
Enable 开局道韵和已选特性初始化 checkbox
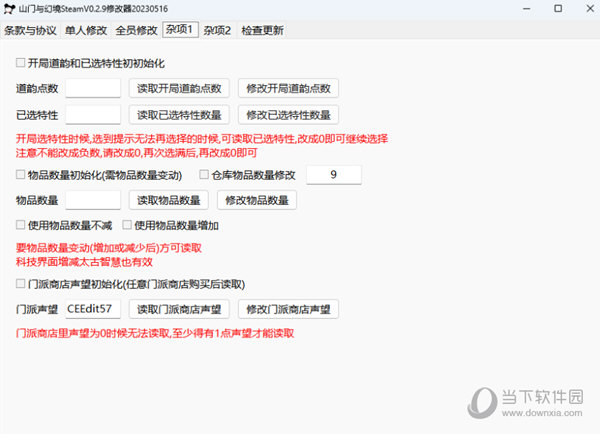(21, 62)
